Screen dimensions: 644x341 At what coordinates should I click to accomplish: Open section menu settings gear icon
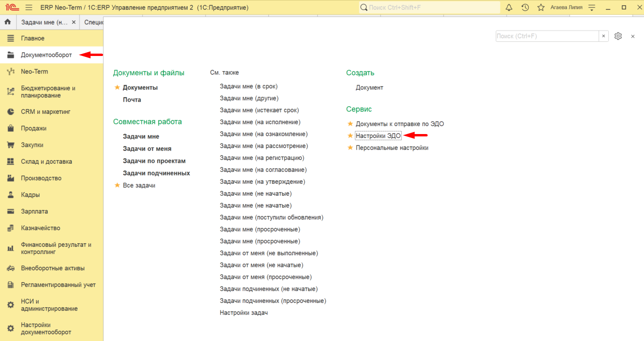(618, 36)
